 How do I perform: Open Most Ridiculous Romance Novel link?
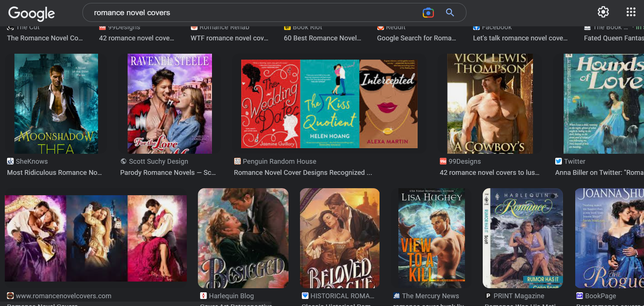click(54, 173)
